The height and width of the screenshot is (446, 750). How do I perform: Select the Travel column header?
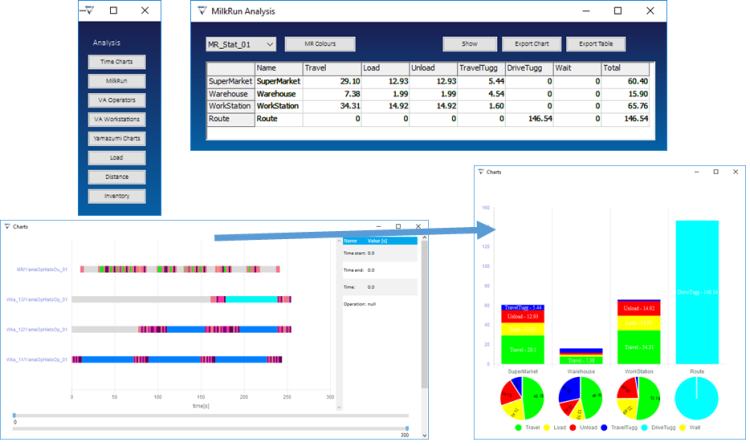point(331,68)
